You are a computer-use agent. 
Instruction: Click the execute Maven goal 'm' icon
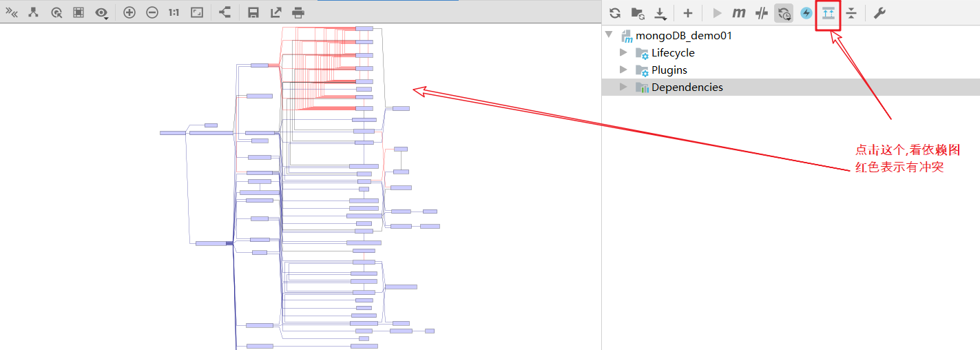coord(739,12)
